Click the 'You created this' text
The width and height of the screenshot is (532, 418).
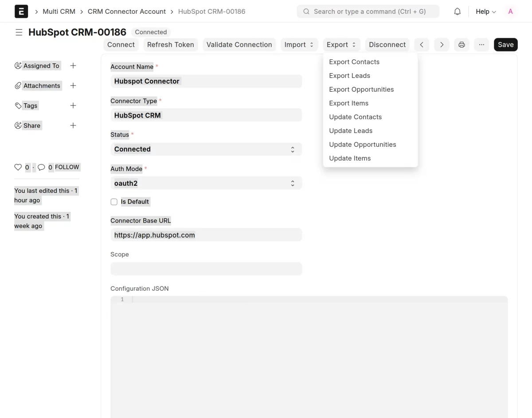[42, 221]
